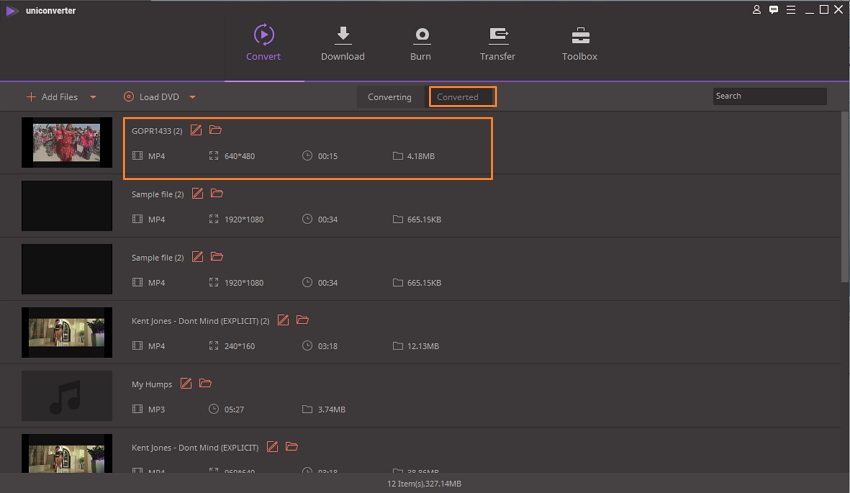
Task: Rename the second Sample file (2) entry
Action: pos(197,257)
